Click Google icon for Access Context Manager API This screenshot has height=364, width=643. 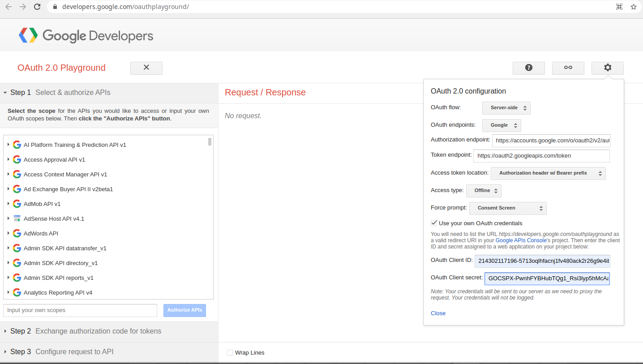pyautogui.click(x=17, y=174)
